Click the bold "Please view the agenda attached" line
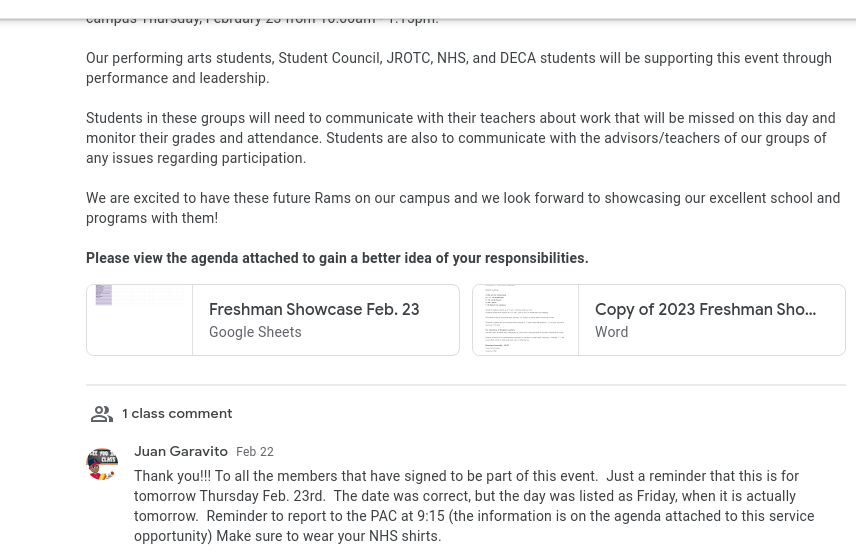The image size is (856, 556). [x=337, y=258]
